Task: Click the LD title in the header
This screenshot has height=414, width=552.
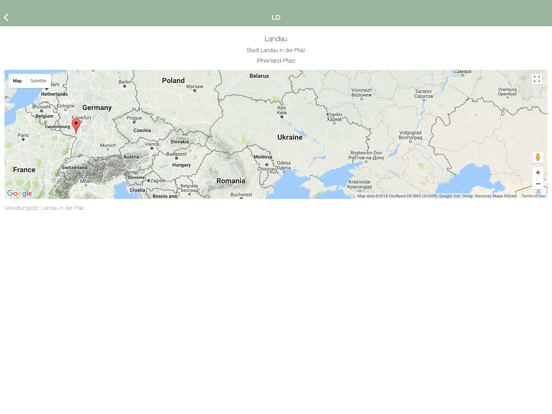Action: [x=276, y=17]
